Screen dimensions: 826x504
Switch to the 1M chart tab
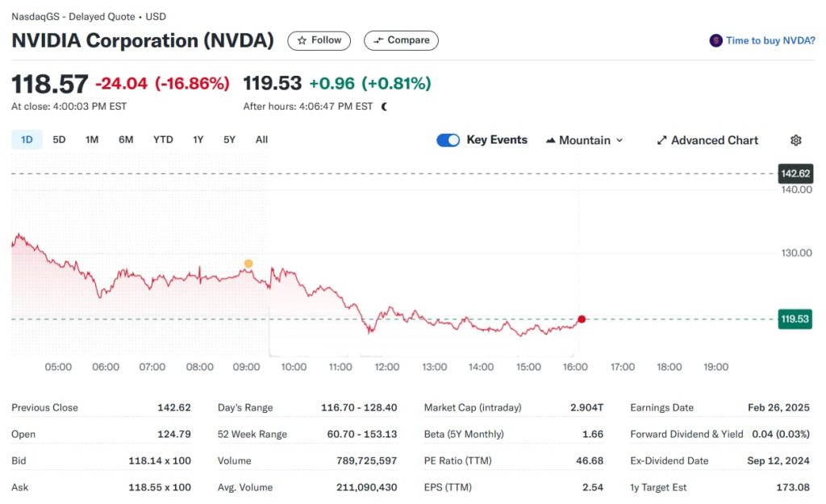pyautogui.click(x=91, y=140)
